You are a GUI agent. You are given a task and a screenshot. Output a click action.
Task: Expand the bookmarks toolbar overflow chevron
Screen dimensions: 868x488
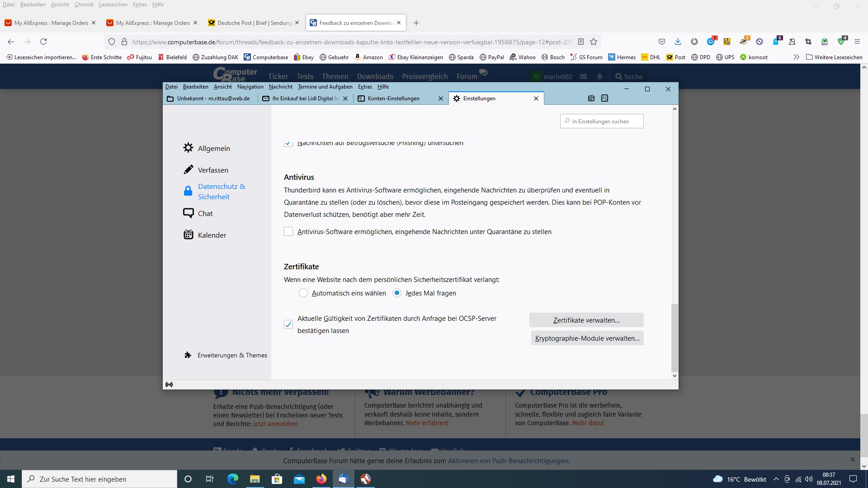pyautogui.click(x=796, y=57)
